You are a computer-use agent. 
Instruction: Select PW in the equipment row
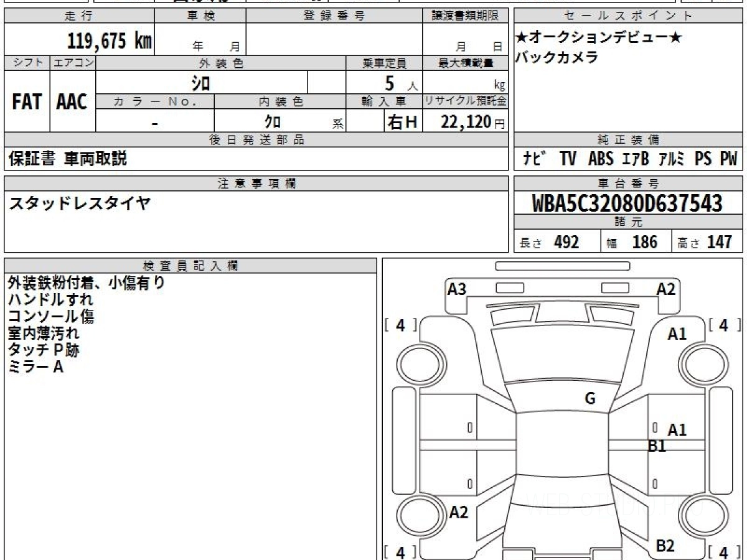point(729,159)
